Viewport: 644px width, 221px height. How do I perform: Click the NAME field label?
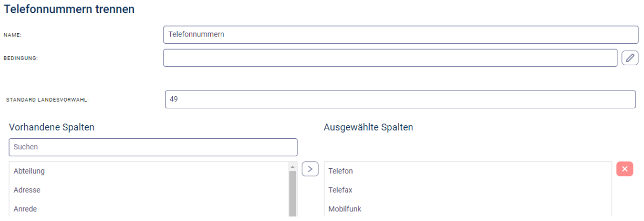point(13,36)
